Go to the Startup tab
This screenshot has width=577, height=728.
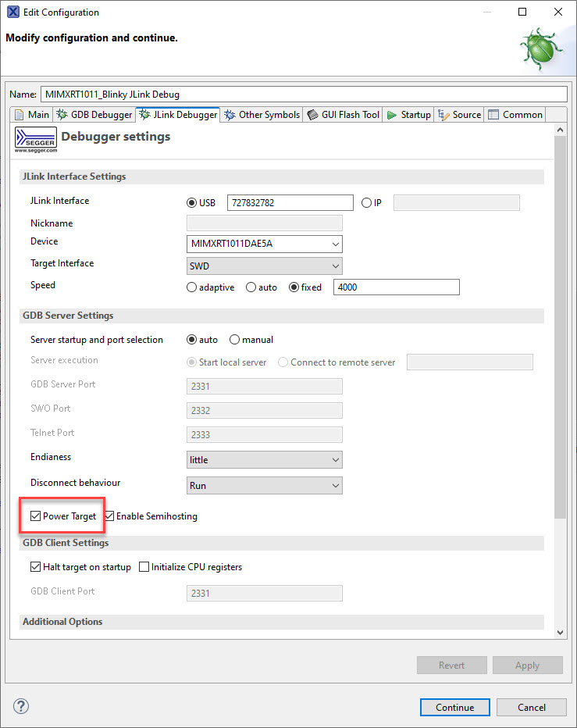[408, 115]
